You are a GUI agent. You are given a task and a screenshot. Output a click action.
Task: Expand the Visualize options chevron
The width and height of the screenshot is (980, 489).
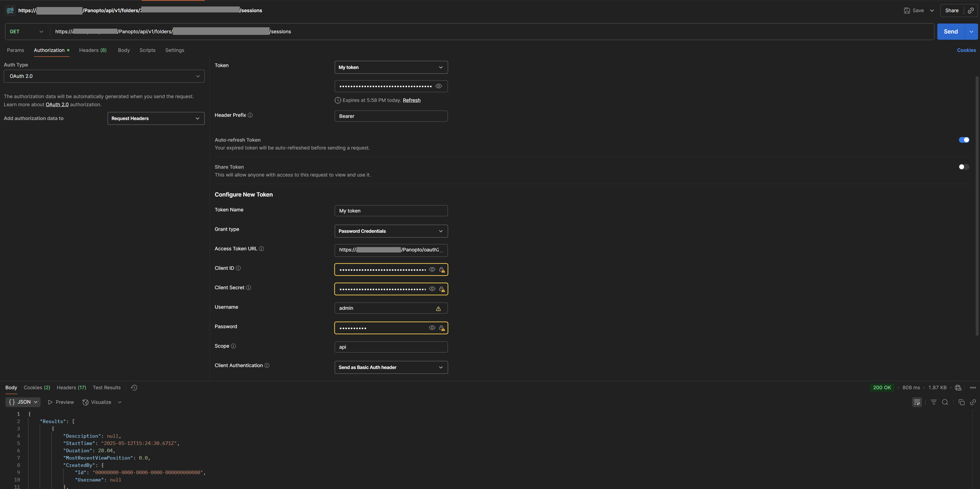119,402
